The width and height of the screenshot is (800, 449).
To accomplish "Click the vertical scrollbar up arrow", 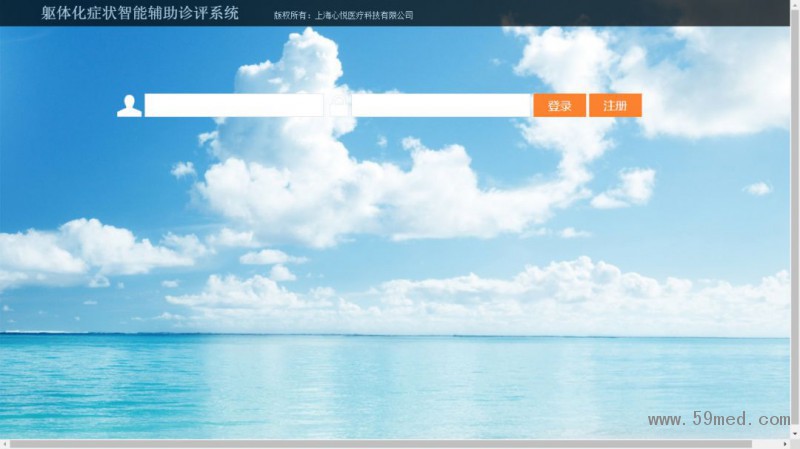I will coord(795,5).
